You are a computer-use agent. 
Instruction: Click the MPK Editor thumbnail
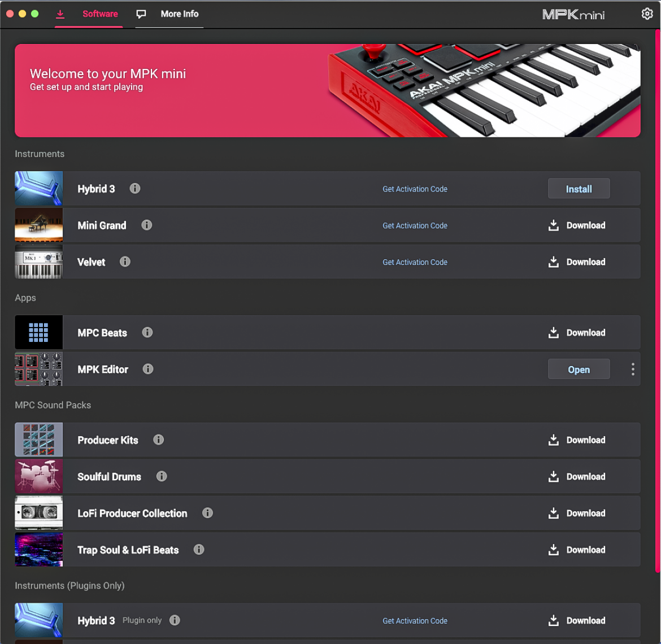[39, 369]
